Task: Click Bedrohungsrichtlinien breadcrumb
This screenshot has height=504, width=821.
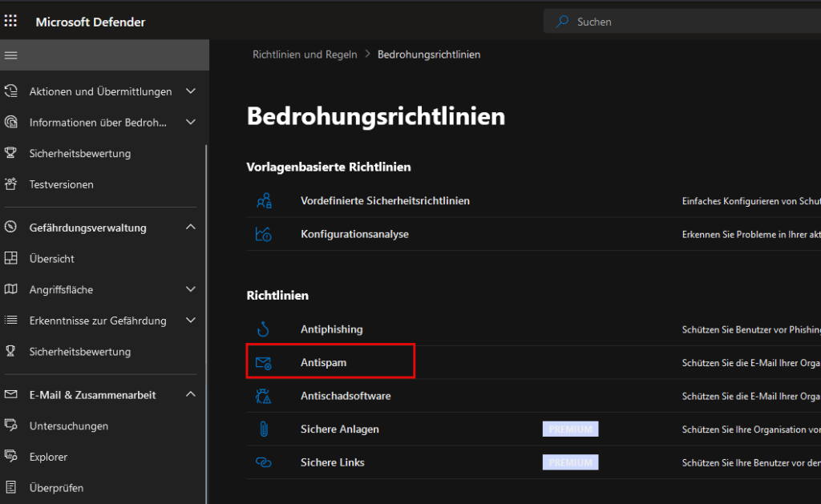Action: tap(429, 54)
